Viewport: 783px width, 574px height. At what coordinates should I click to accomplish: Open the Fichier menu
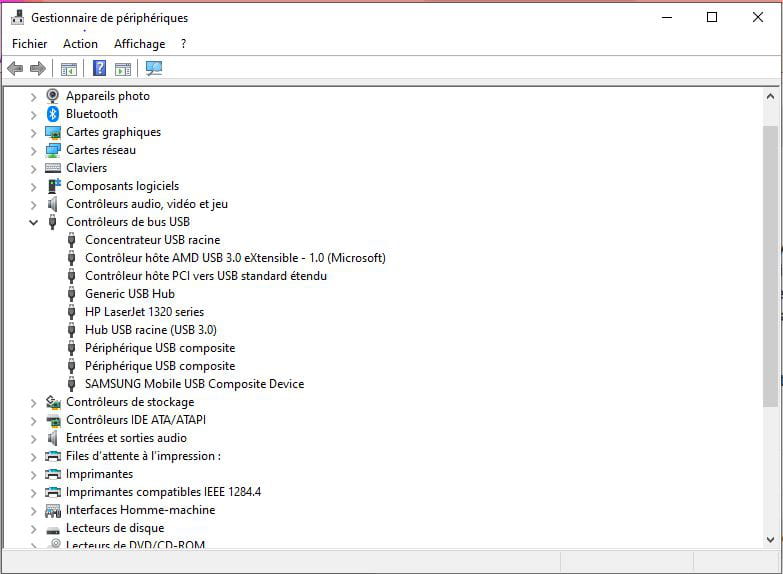(x=29, y=44)
